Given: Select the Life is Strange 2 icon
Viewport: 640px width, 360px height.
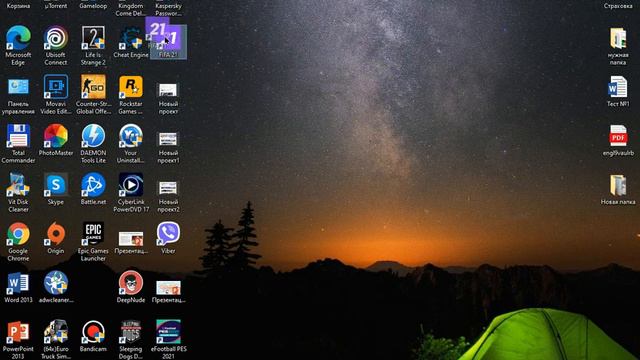Looking at the screenshot, I should 93,45.
